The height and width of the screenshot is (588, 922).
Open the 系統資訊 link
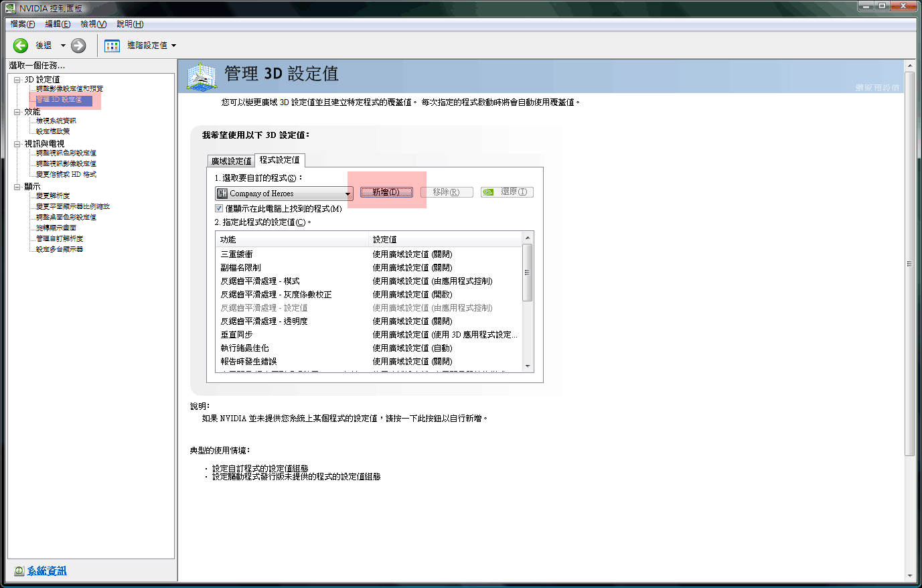(47, 571)
